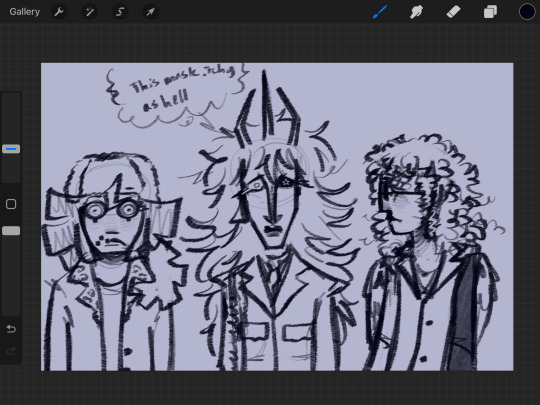
Task: Activate the Selection tool
Action: pyautogui.click(x=120, y=12)
